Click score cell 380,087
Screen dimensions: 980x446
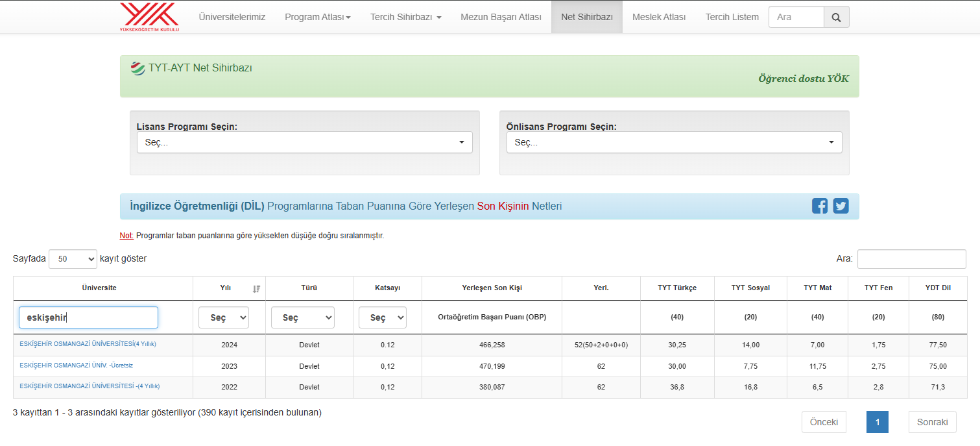(x=492, y=387)
